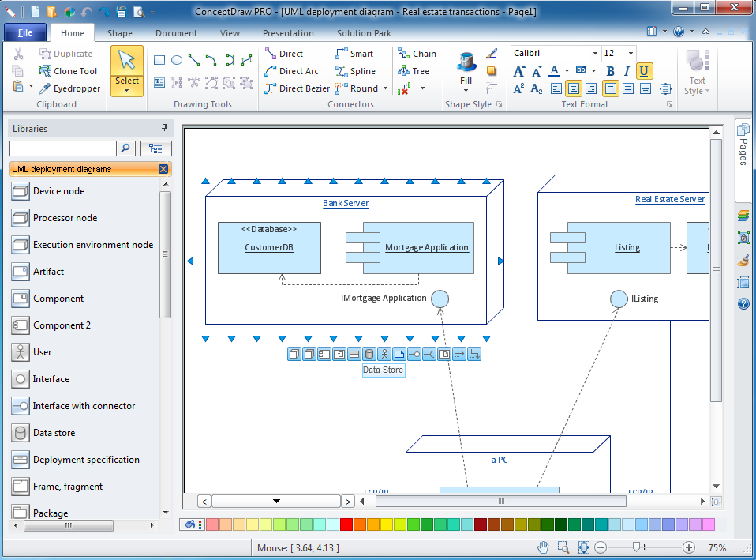Select the Deployment specification shape
This screenshot has width=756, height=560.
75,460
